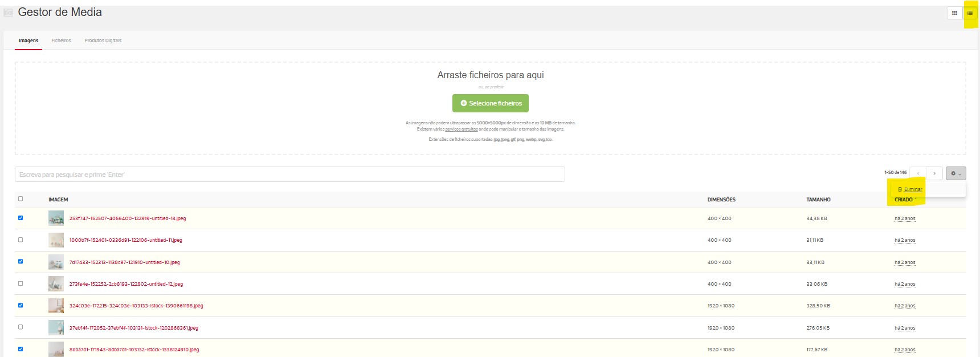Check the untitled-11.jpeg row checkbox

click(21, 240)
